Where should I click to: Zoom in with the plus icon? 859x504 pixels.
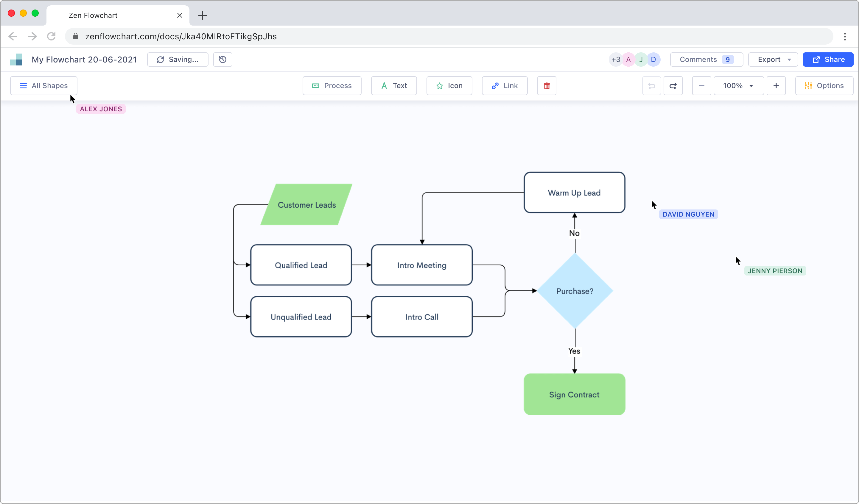(x=776, y=86)
